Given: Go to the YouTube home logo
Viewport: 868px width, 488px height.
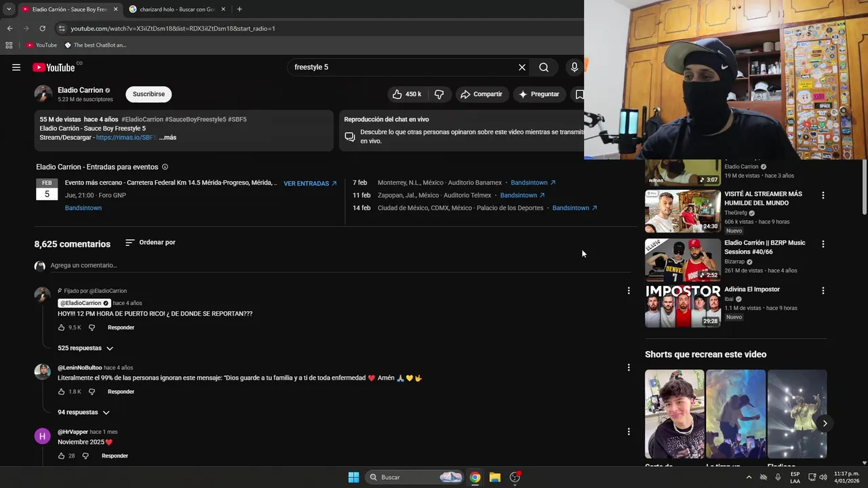Looking at the screenshot, I should (x=54, y=67).
